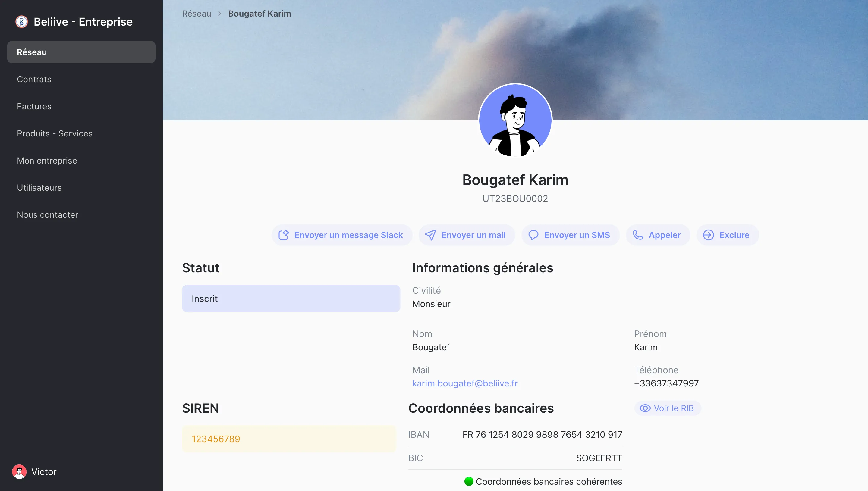Click Victor's avatar in sidebar
868x491 pixels.
19,471
